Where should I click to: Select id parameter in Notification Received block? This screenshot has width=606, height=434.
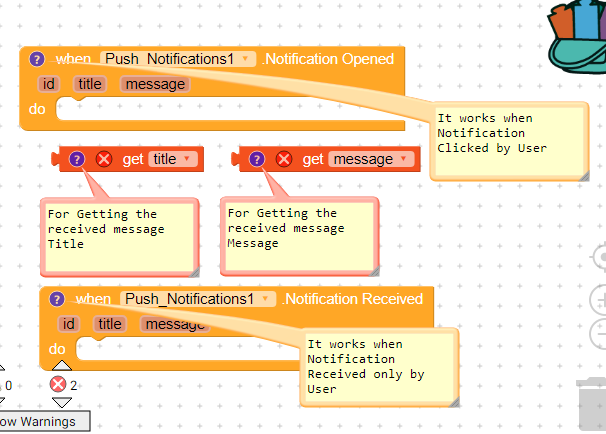69,324
